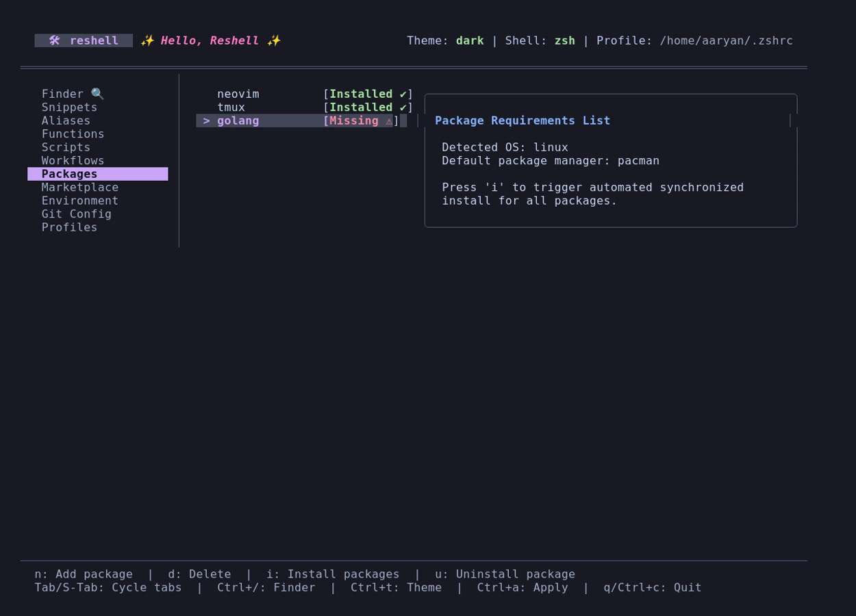
Task: Click the Installed status for neovim
Action: 368,94
